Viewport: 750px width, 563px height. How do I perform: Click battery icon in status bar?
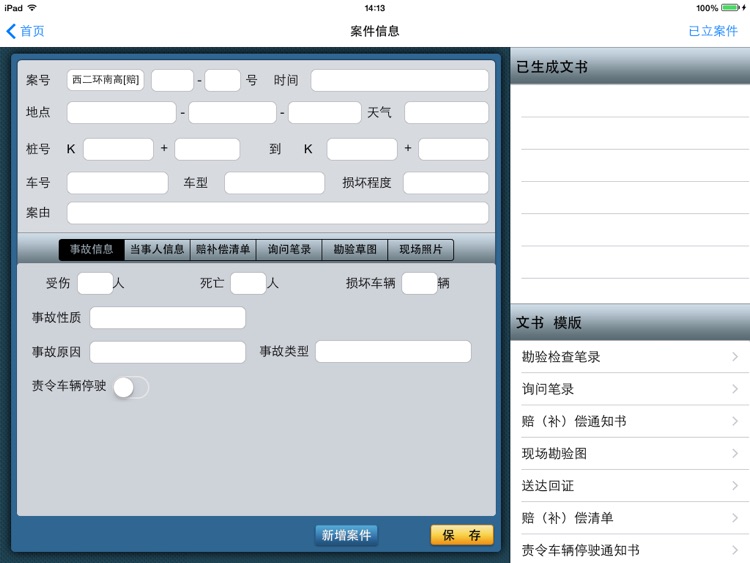[730, 8]
